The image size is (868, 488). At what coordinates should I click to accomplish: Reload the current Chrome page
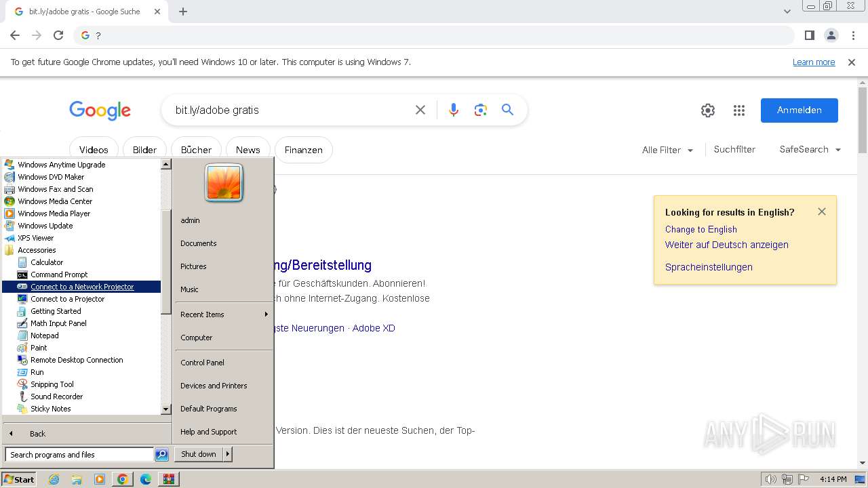58,35
